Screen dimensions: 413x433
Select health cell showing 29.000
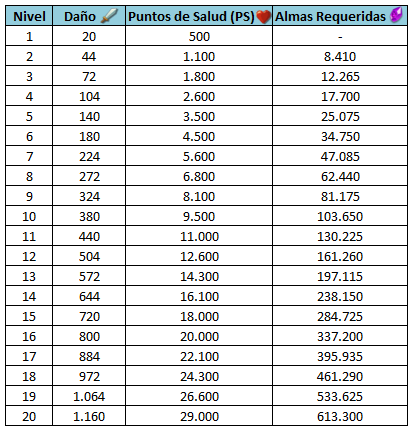pos(199,416)
